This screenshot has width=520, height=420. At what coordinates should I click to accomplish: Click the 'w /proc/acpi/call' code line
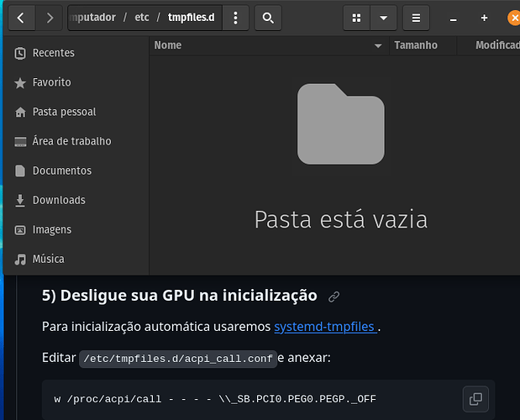pyautogui.click(x=215, y=399)
